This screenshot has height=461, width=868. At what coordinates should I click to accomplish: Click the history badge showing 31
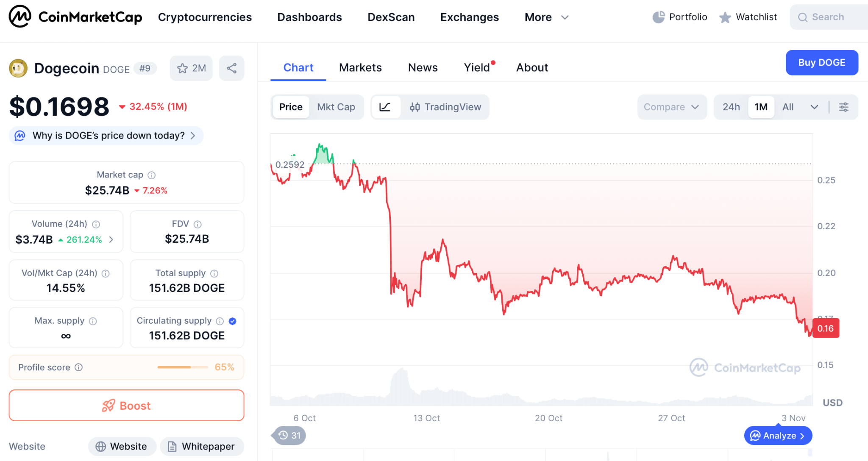289,435
